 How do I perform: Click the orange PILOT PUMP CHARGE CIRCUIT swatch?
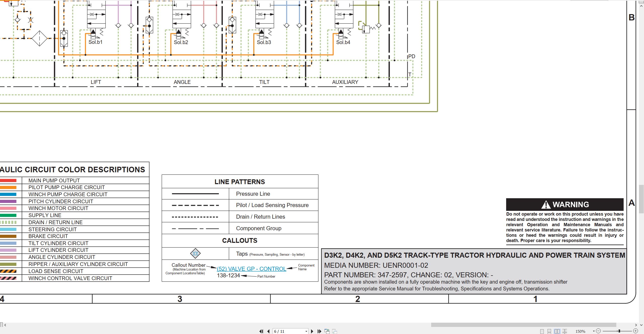pyautogui.click(x=8, y=187)
